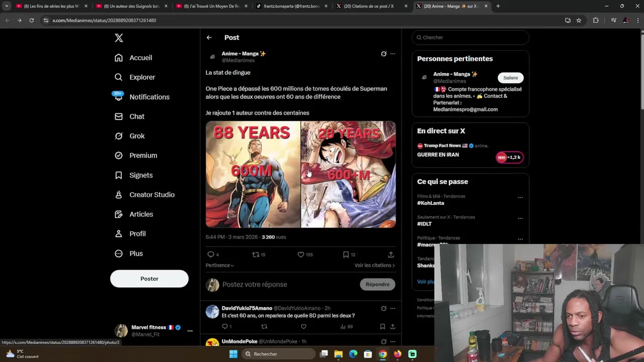Open the #IDLT trend
The height and width of the screenshot is (362, 644).
424,224
